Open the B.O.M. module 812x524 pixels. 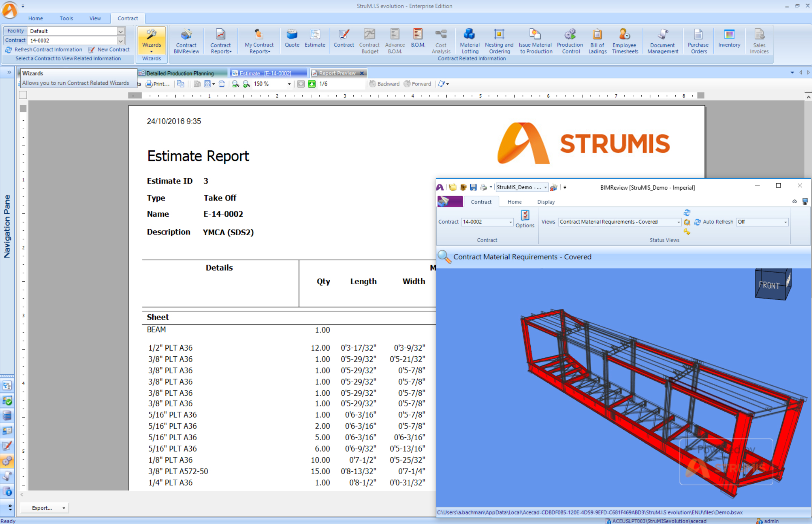coord(418,38)
